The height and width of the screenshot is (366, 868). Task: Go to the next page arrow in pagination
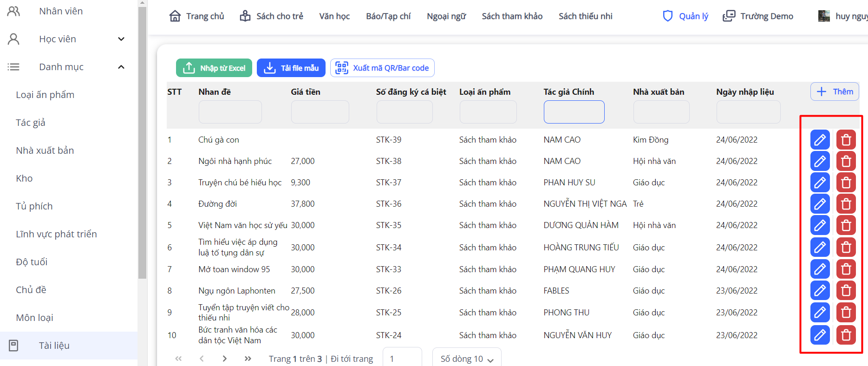coord(225,359)
